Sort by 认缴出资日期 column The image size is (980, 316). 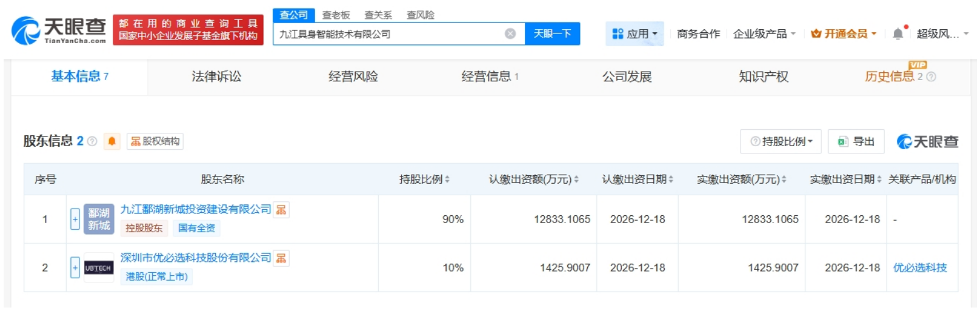638,180
